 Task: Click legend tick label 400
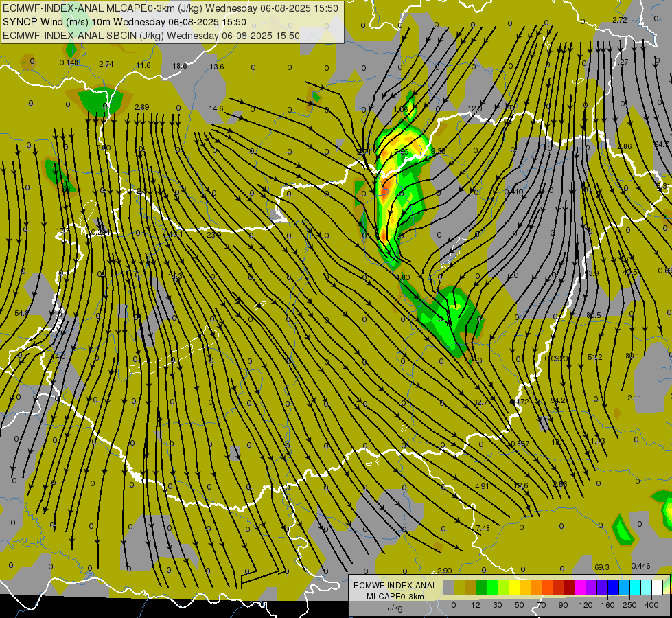pos(651,605)
